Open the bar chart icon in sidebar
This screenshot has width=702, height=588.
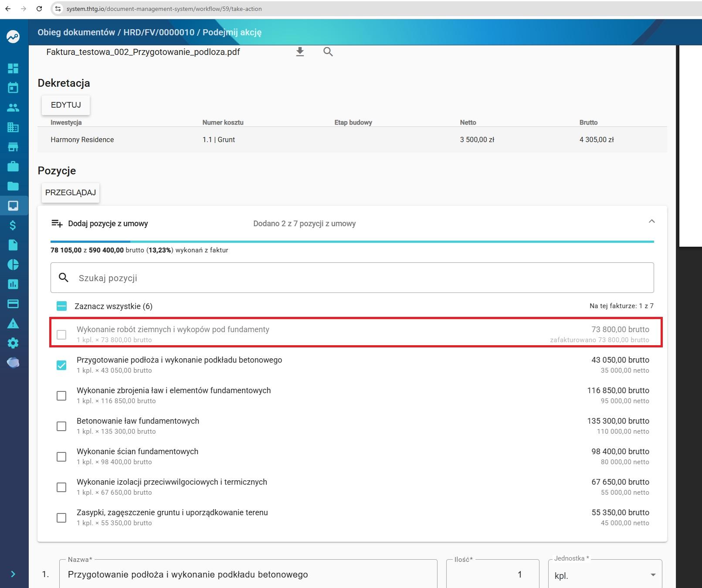pyautogui.click(x=13, y=284)
